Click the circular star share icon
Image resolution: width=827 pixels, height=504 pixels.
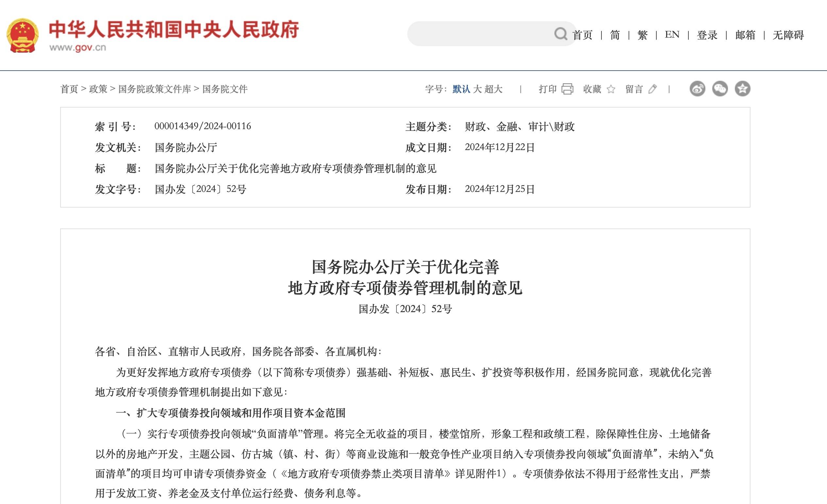point(744,89)
